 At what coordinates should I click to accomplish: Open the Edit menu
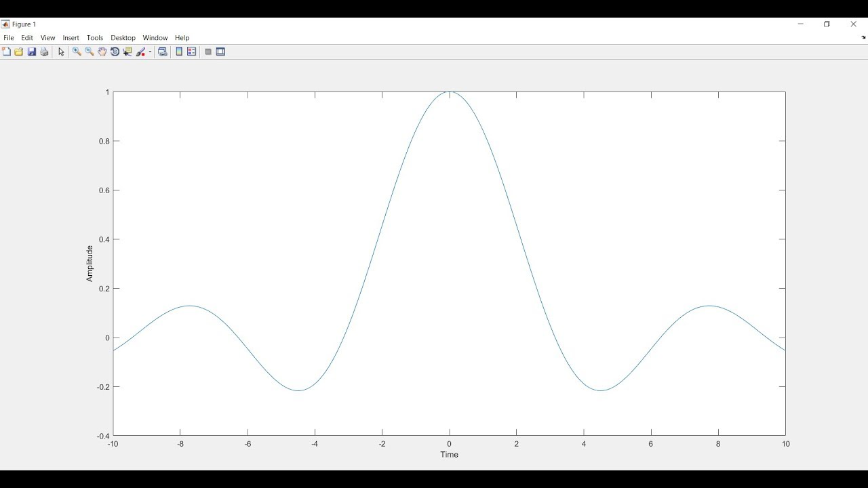[27, 38]
